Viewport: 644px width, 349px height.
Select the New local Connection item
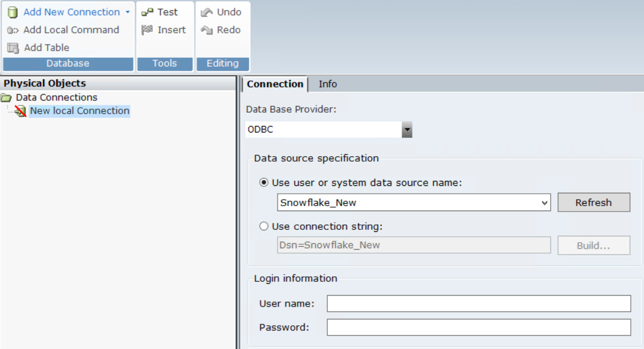coord(79,111)
